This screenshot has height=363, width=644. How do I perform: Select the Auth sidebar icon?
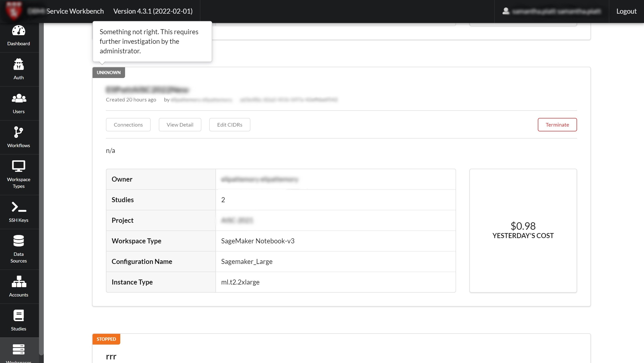(x=18, y=69)
